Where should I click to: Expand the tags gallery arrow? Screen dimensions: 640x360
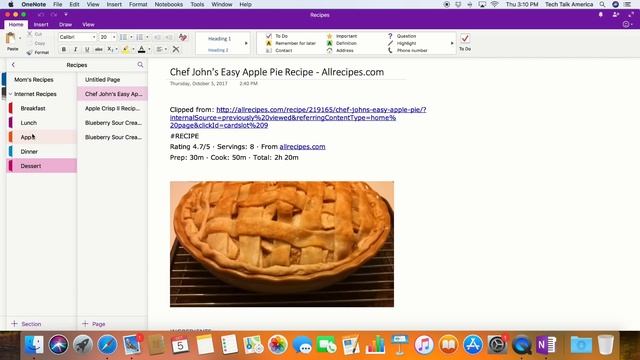point(452,43)
